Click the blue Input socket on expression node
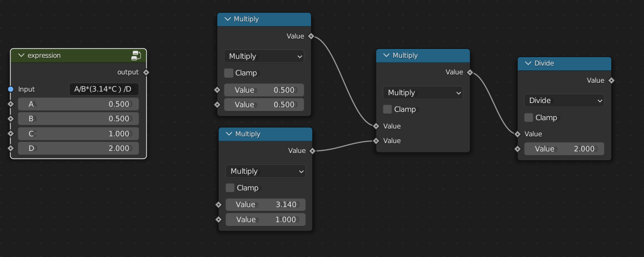The width and height of the screenshot is (644, 257). (10, 89)
